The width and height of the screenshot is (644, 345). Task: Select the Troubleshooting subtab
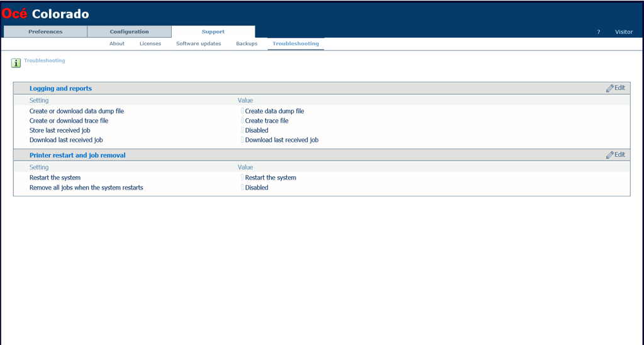296,43
